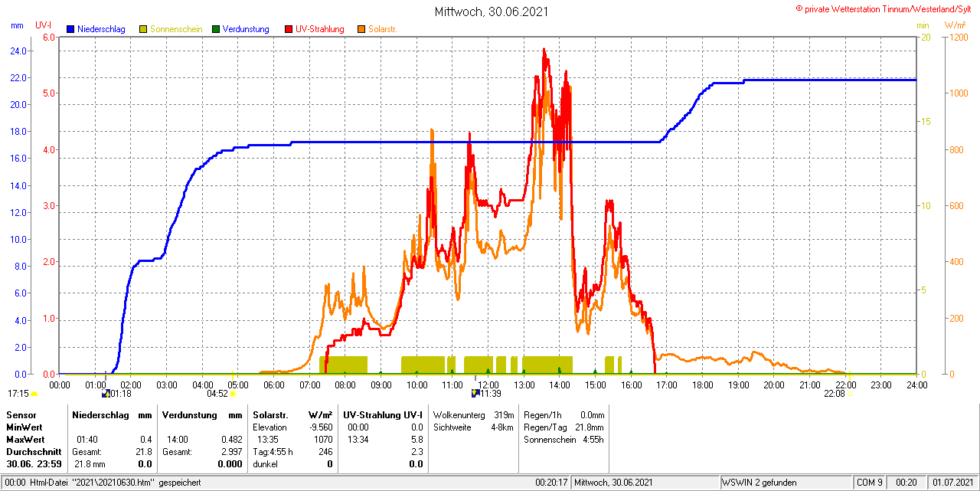Viewport: 980px width, 491px height.
Task: Select the Niederschlag legend label
Action: pos(101,29)
